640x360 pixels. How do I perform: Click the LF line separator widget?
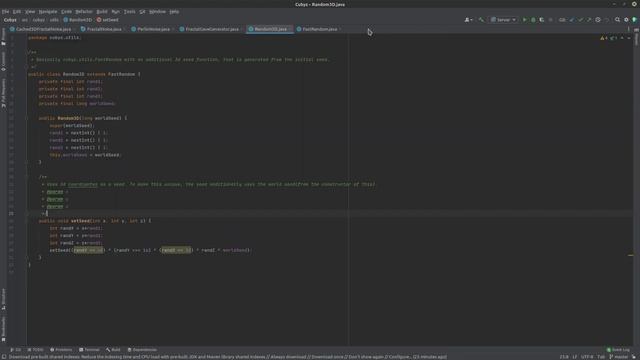point(574,357)
